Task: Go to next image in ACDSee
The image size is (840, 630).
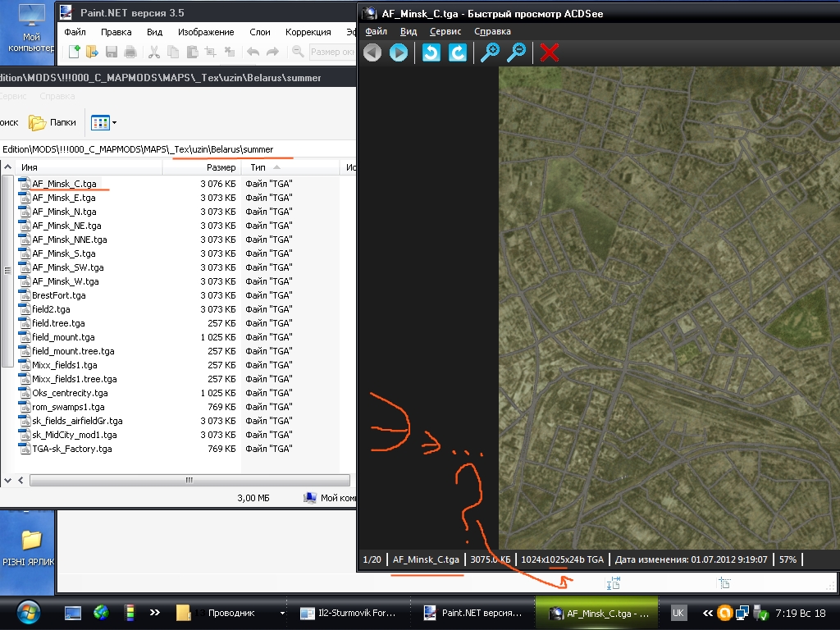Action: [399, 53]
